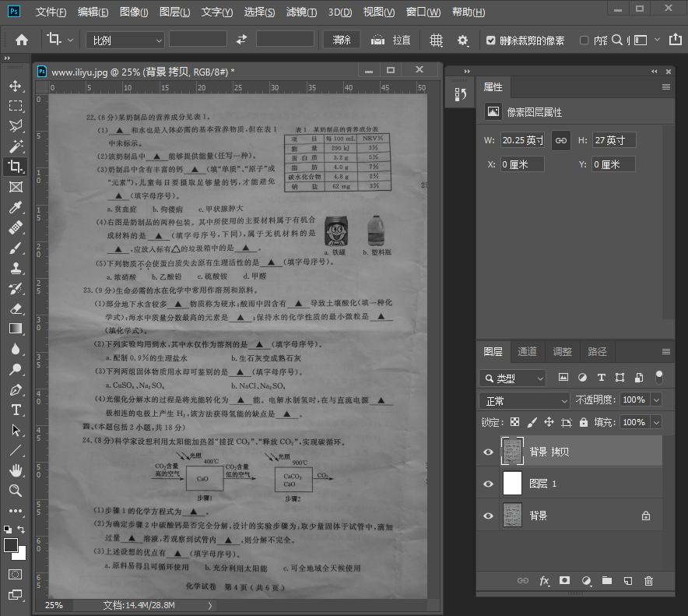Open the 图像(I) menu

coord(134,12)
